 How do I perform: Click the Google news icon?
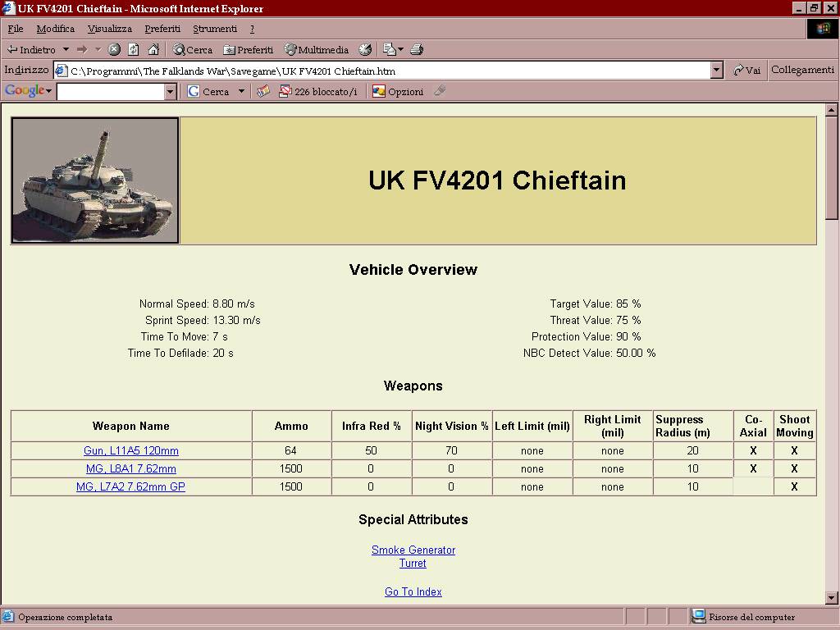coord(263,92)
